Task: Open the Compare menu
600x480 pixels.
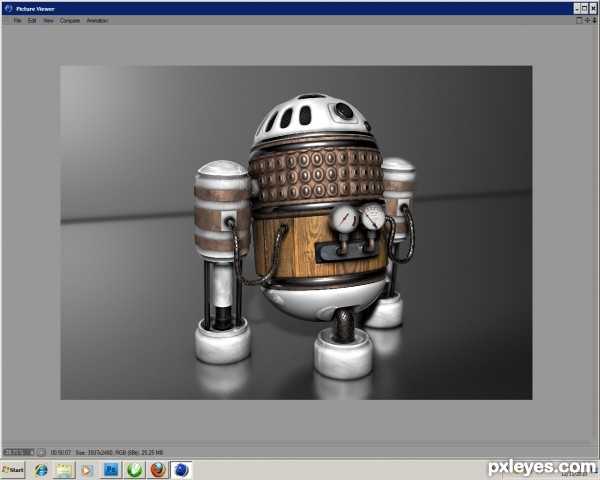Action: (x=70, y=21)
